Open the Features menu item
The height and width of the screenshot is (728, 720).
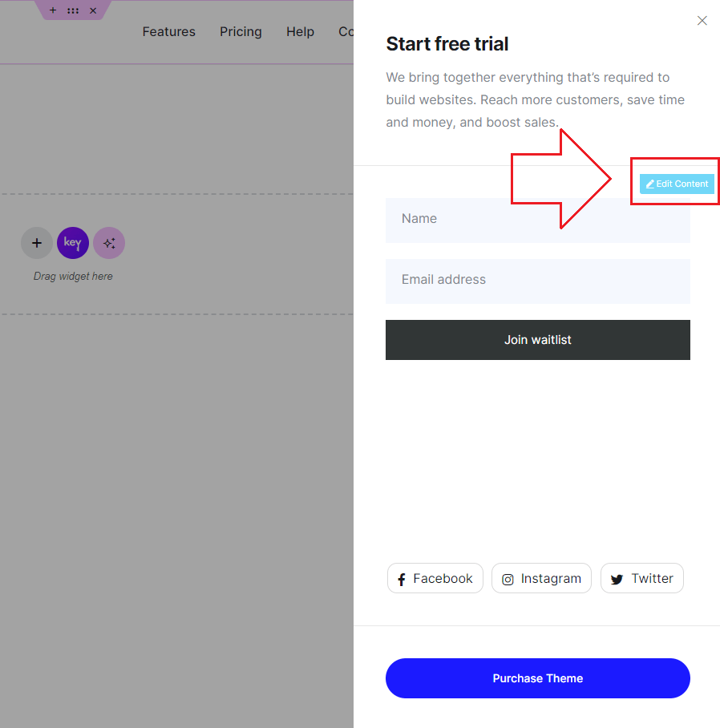click(x=168, y=31)
